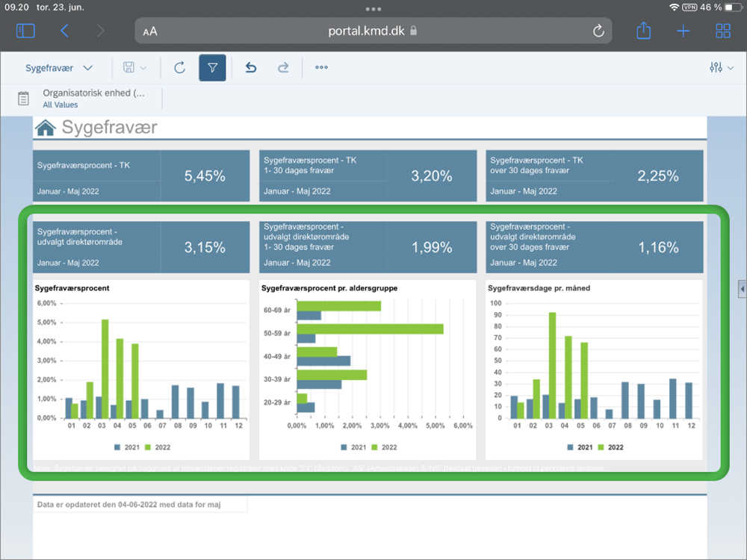Screen dimensions: 747x560
Task: Open reader options with AA button
Action: pos(150,31)
